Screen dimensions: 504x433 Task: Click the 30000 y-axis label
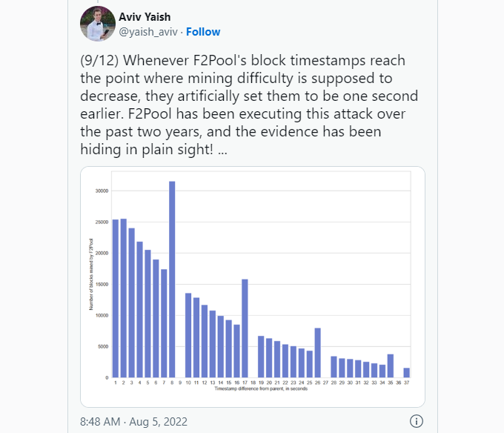coord(102,191)
